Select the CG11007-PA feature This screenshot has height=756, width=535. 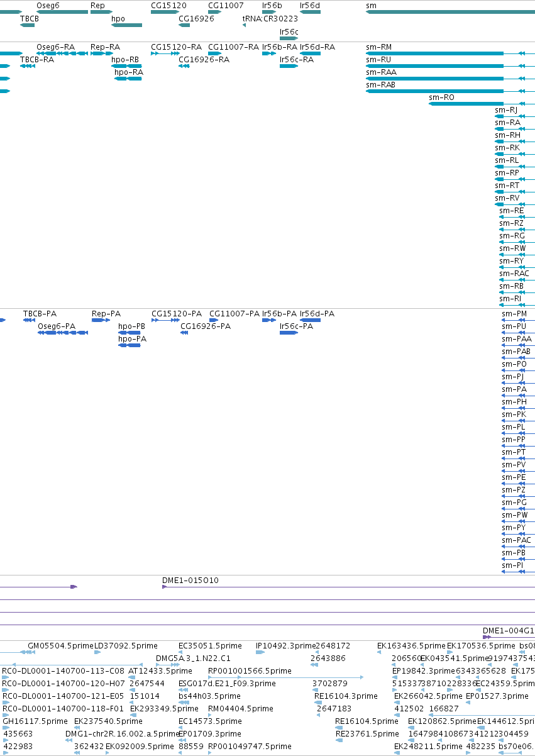click(214, 320)
